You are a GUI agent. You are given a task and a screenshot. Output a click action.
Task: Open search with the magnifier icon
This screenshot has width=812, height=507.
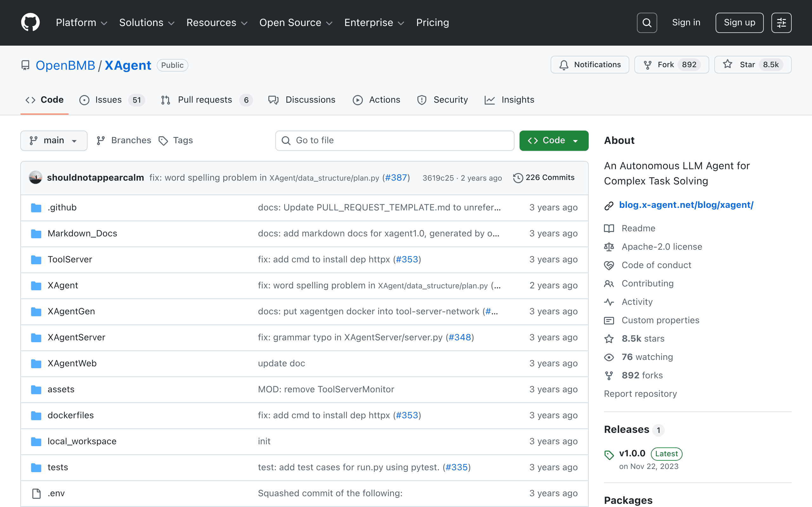[646, 23]
